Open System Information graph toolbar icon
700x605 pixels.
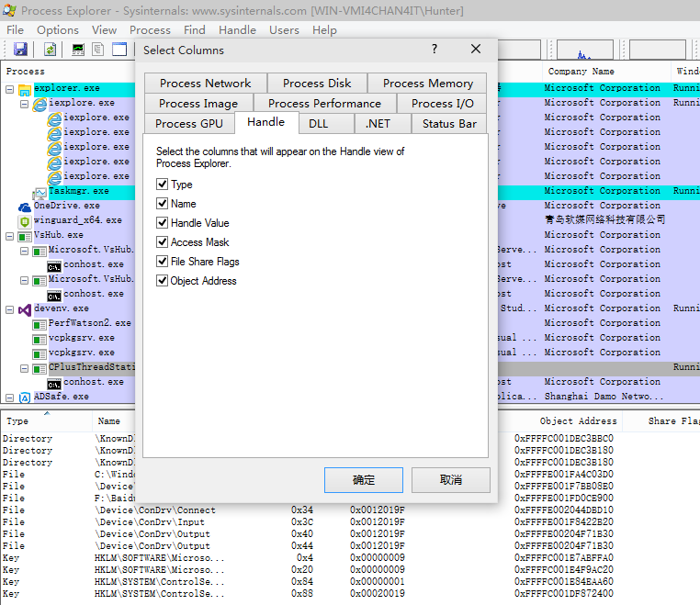78,49
